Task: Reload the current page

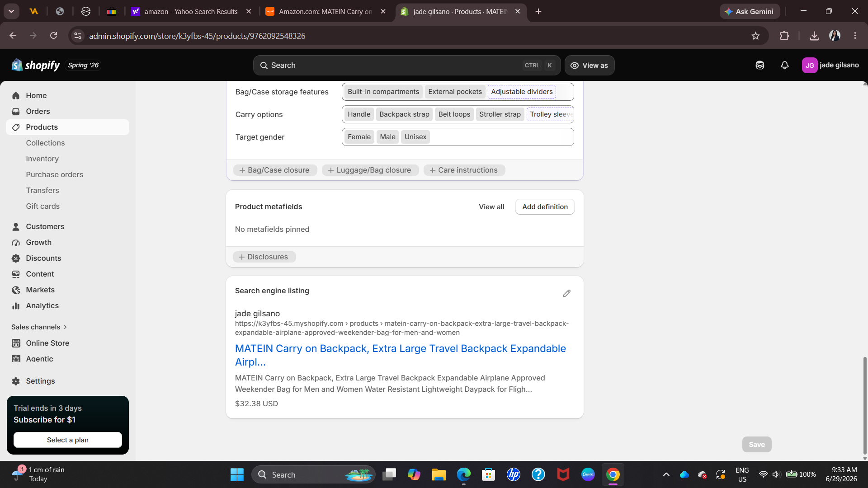Action: coord(53,36)
